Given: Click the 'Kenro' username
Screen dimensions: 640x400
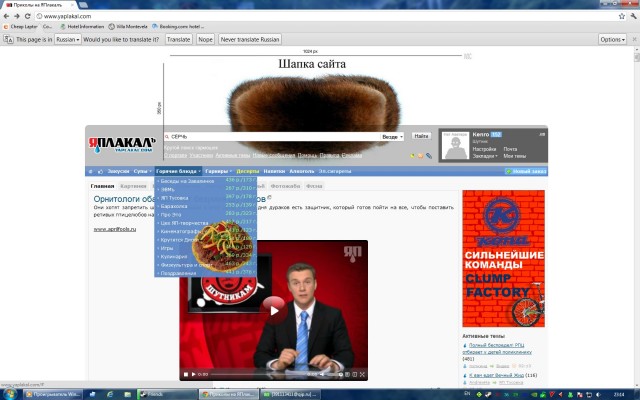Looking at the screenshot, I should coord(480,134).
